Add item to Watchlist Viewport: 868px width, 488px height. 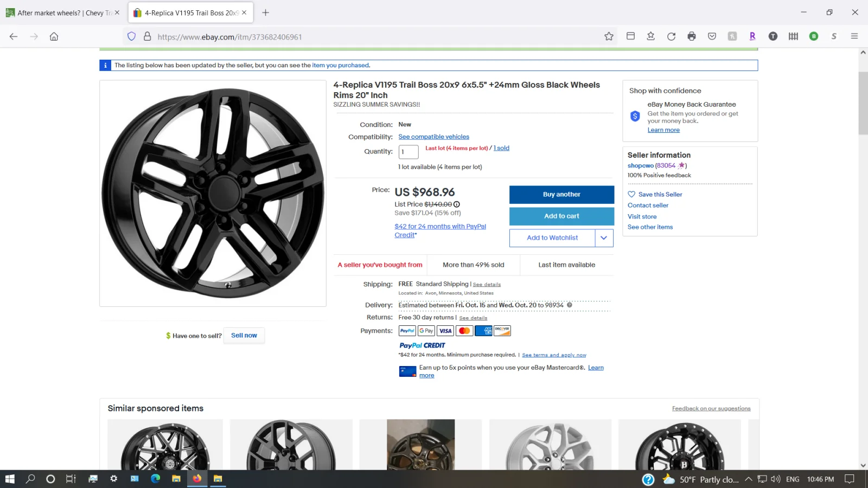pyautogui.click(x=552, y=237)
